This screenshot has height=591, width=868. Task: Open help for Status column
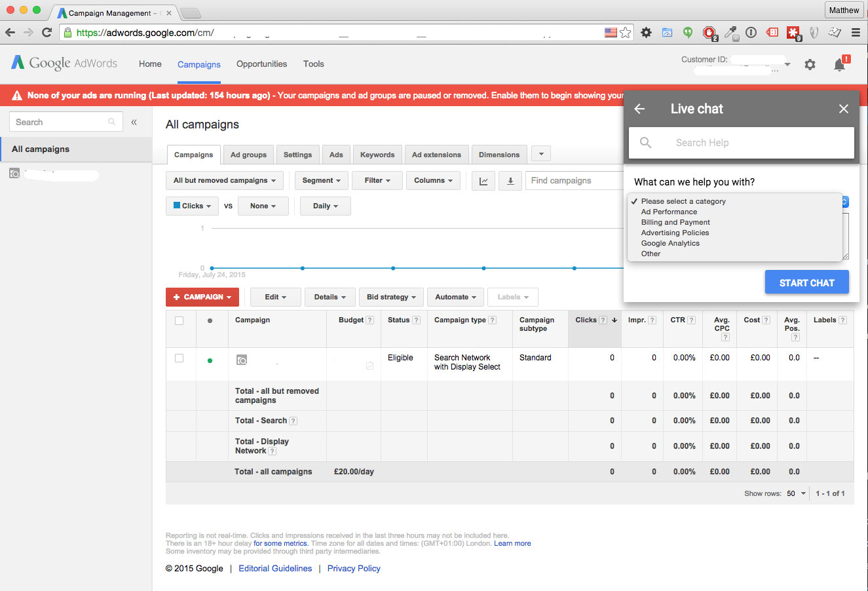point(416,320)
